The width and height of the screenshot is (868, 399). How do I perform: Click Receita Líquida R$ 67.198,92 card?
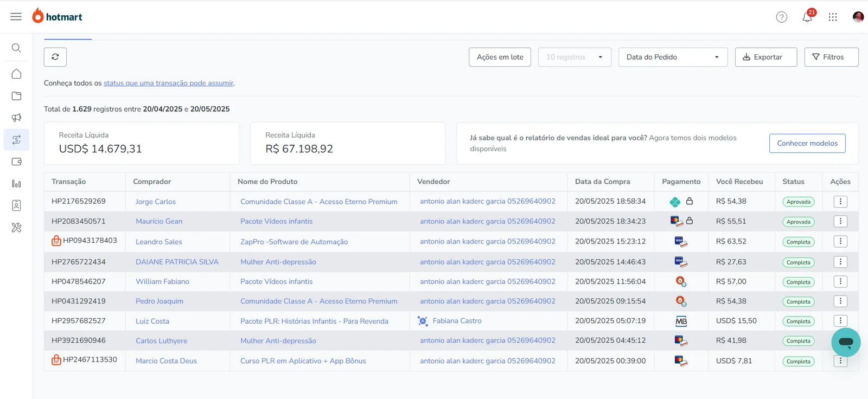coord(348,143)
